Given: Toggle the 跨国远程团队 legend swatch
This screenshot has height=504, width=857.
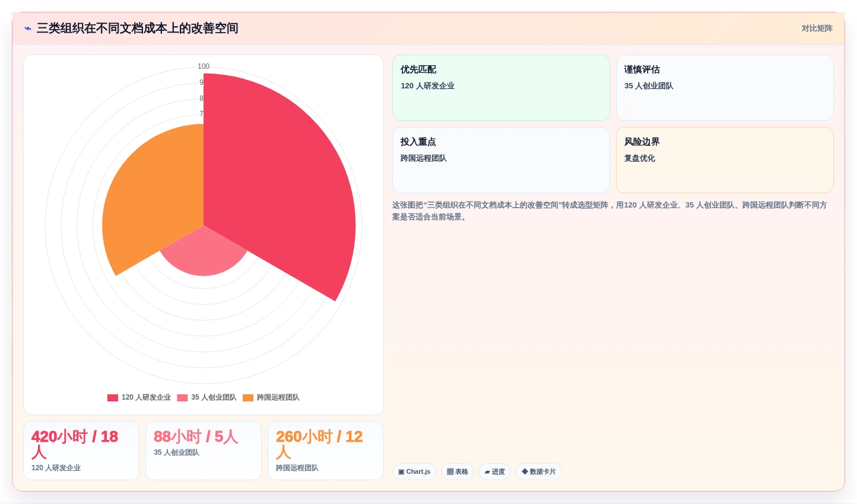Looking at the screenshot, I should (248, 398).
